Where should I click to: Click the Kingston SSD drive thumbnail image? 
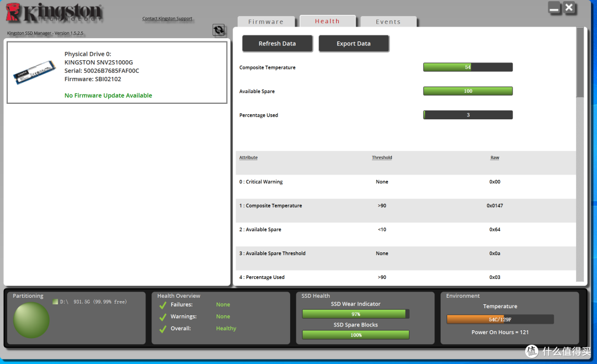point(34,72)
